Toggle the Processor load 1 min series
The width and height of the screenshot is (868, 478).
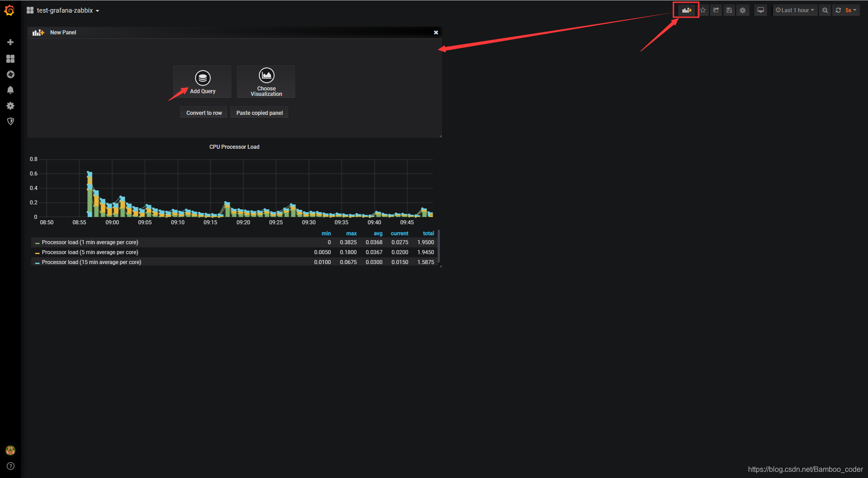tap(90, 242)
